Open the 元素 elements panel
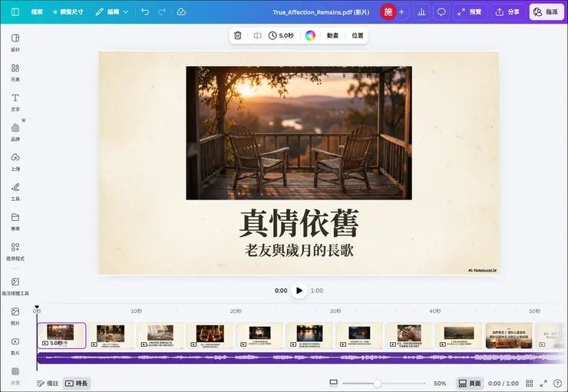568x392 pixels. tap(15, 72)
